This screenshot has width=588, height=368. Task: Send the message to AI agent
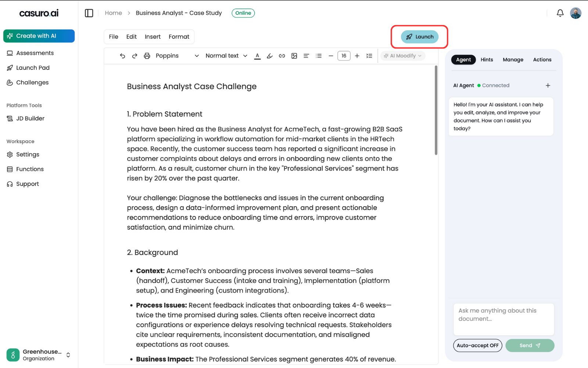(x=530, y=346)
